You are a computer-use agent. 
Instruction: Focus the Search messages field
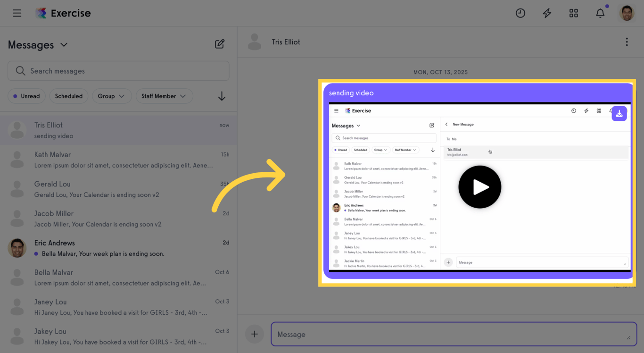pos(118,71)
